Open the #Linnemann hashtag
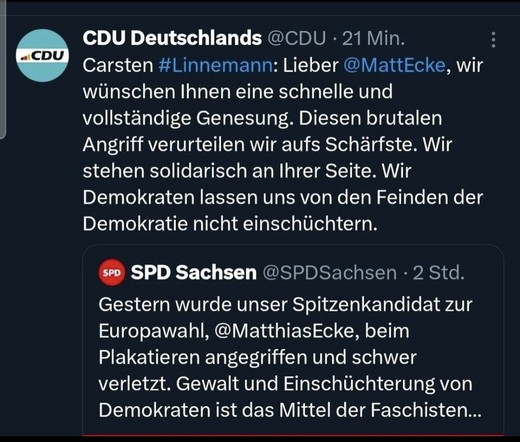520x442 pixels. pyautogui.click(x=215, y=65)
